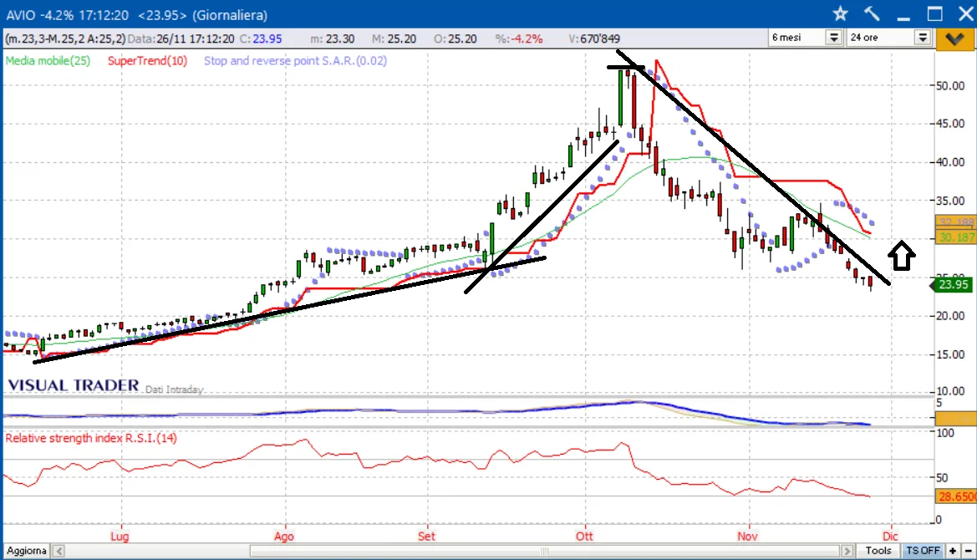This screenshot has height=560, width=977.
Task: Toggle the Media mobile(25) indicator label
Action: [48, 61]
